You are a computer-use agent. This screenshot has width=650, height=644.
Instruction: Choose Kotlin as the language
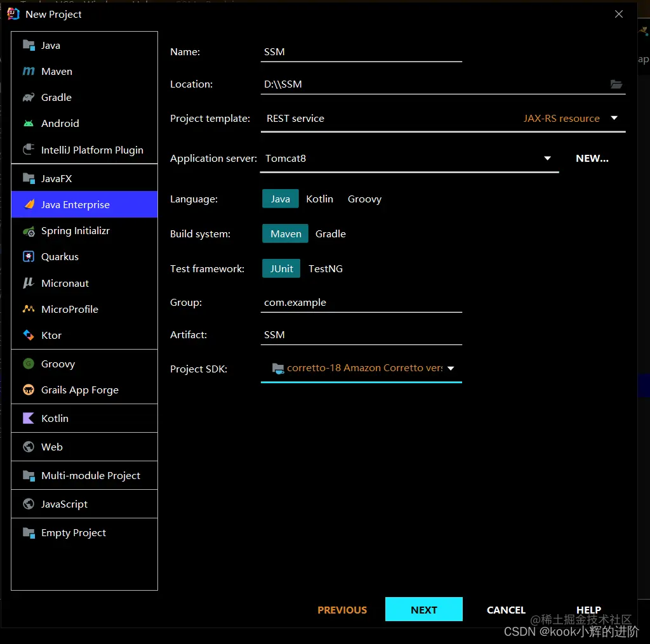tap(319, 199)
